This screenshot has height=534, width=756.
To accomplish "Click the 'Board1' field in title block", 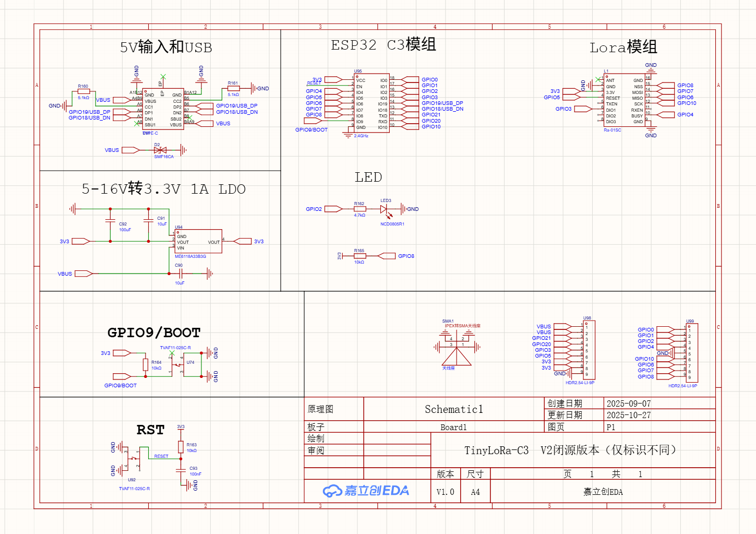I will click(453, 428).
